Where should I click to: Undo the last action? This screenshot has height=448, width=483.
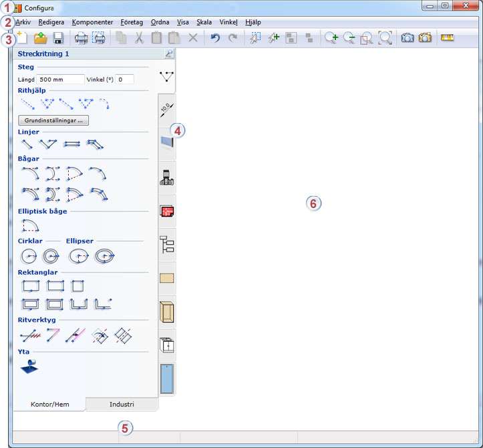click(x=215, y=37)
